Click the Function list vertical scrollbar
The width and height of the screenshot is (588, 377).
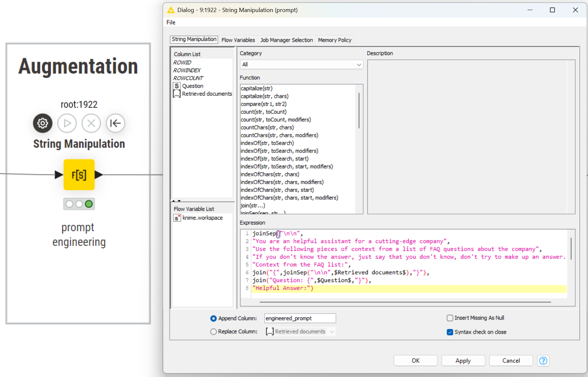[359, 111]
